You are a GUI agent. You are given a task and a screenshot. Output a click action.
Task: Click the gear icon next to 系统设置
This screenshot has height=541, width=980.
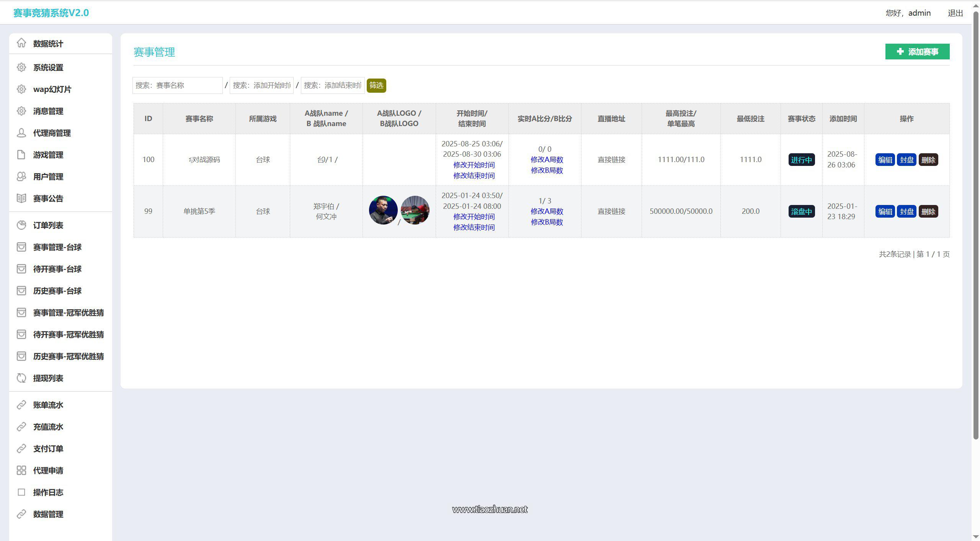click(x=21, y=67)
